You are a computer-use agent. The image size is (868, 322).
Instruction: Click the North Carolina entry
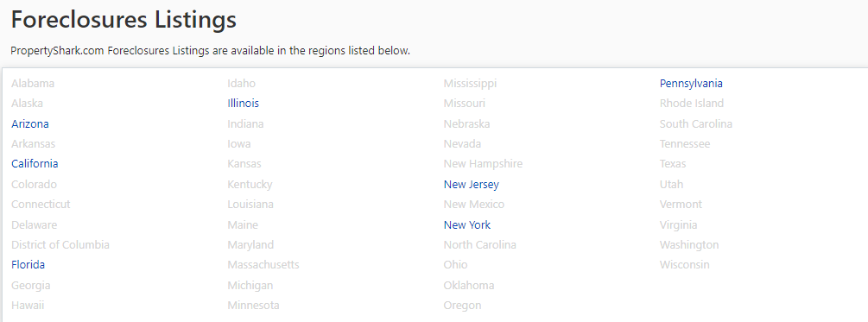point(480,244)
